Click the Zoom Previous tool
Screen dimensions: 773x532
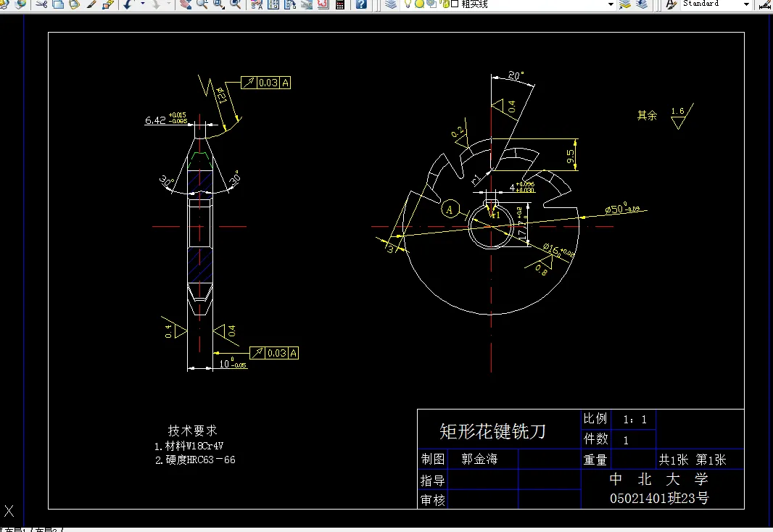(x=236, y=4)
